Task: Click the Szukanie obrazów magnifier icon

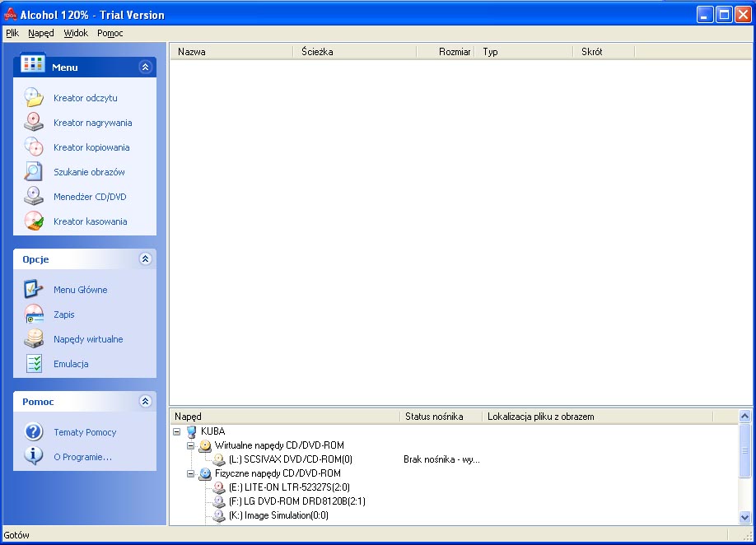Action: click(34, 171)
